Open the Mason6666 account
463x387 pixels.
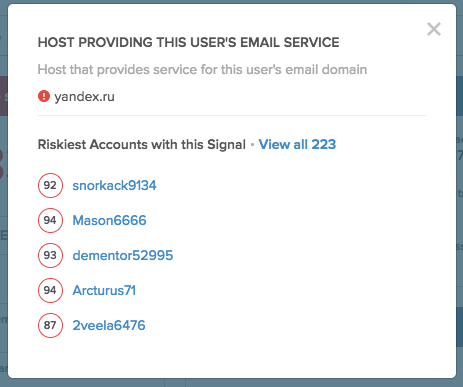pos(109,220)
